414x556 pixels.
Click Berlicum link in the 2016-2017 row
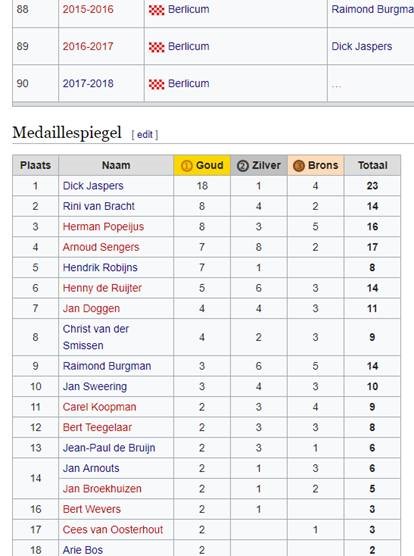(189, 46)
